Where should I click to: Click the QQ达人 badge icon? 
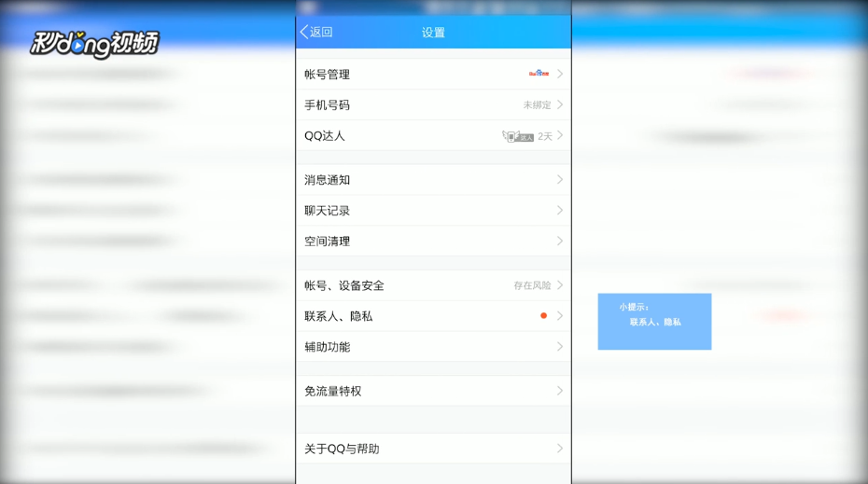tap(518, 136)
